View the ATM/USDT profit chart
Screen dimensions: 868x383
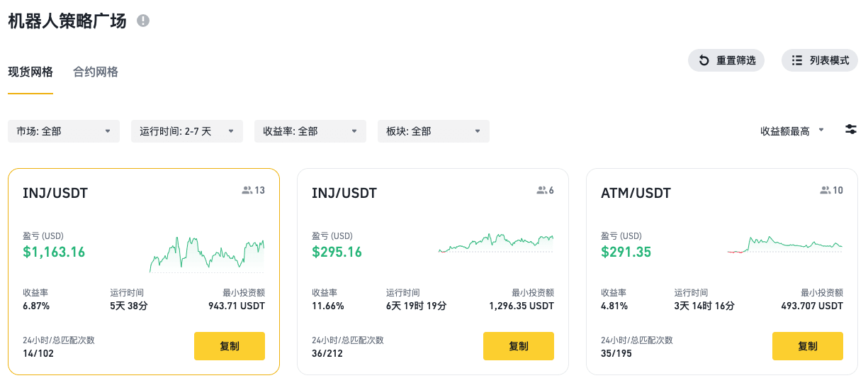[x=785, y=245]
